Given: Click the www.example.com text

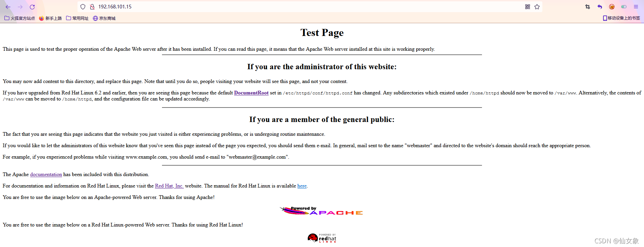Looking at the screenshot, I should tap(146, 157).
